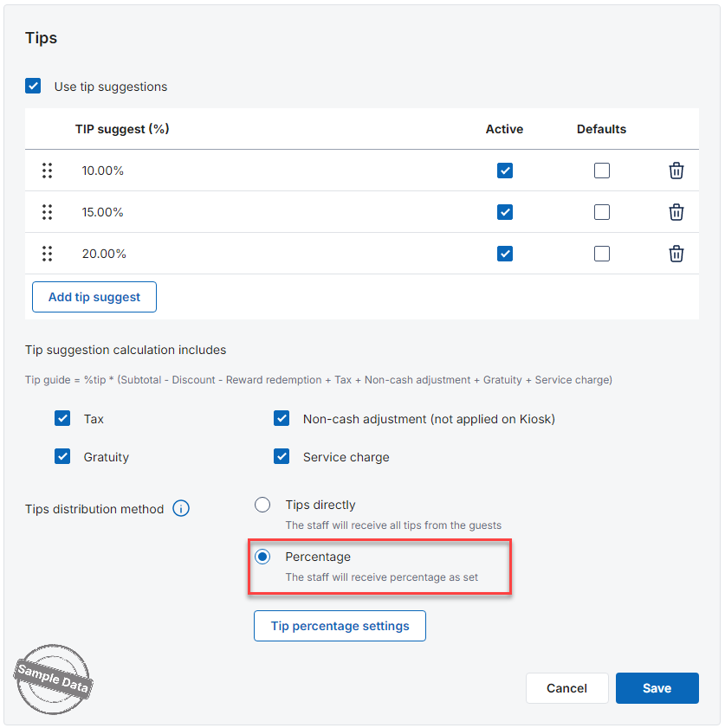Uncheck Non-cash adjustment option
Screen dimensions: 725x728
pos(282,419)
